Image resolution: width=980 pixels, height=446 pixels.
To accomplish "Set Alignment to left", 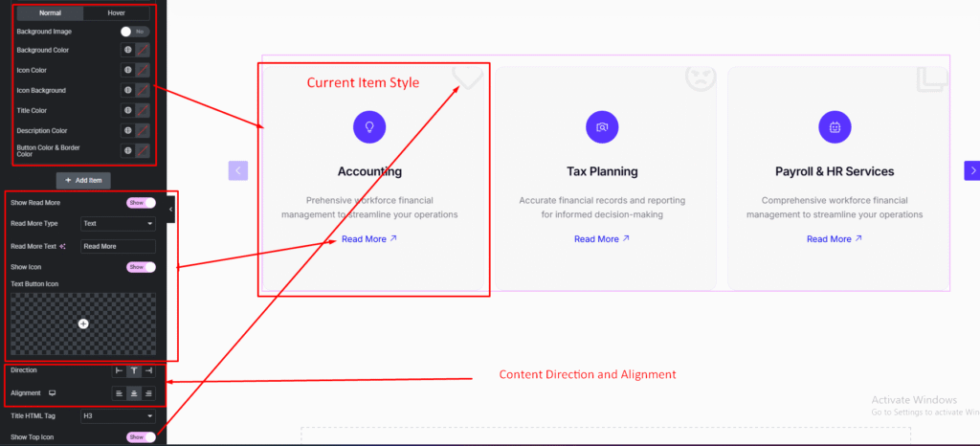I will pos(119,393).
